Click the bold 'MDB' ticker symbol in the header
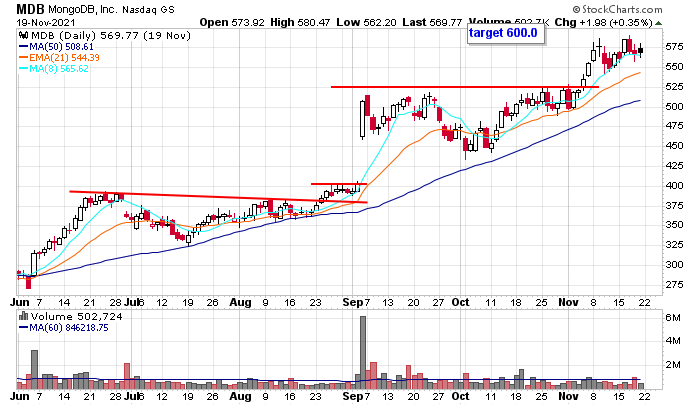Image resolution: width=700 pixels, height=405 pixels. click(x=30, y=9)
